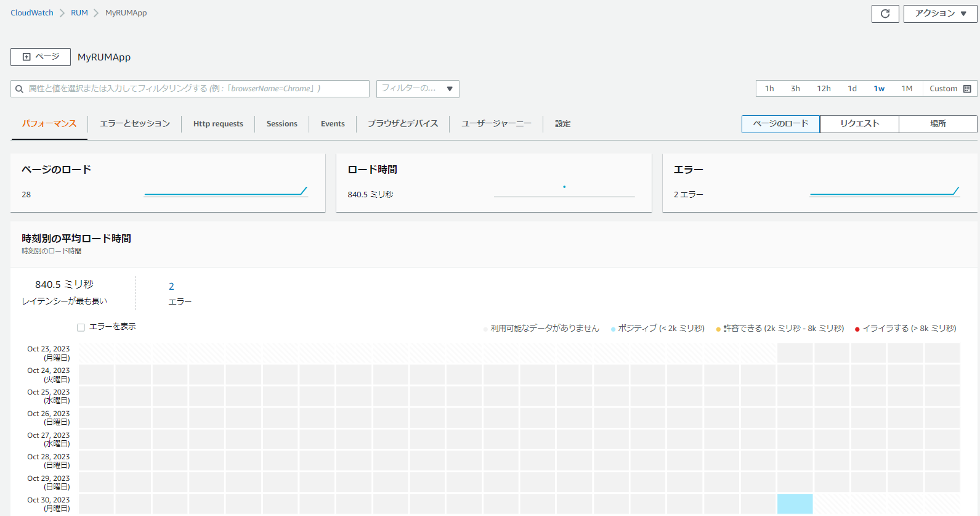Click the RUM breadcrumb link

[79, 13]
